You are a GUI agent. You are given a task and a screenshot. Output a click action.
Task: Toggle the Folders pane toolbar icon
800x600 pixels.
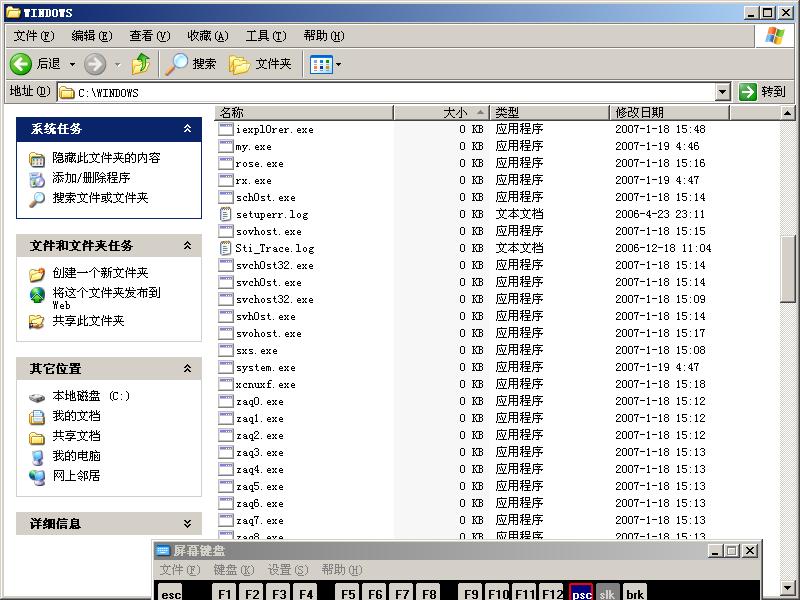click(239, 64)
